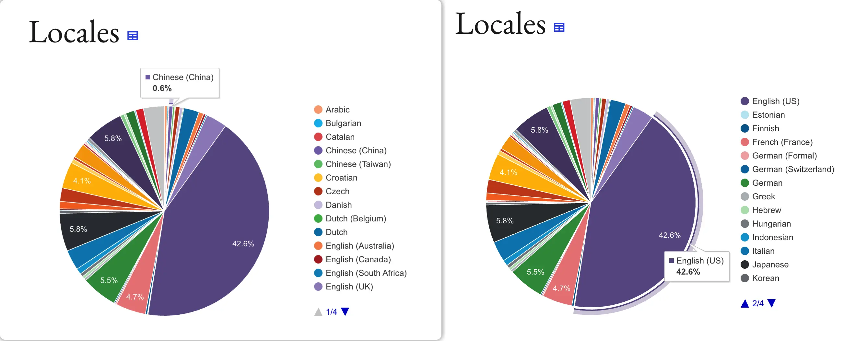Click the 2/4 page indicator in right legend
This screenshot has height=341, width=868.
(x=758, y=303)
